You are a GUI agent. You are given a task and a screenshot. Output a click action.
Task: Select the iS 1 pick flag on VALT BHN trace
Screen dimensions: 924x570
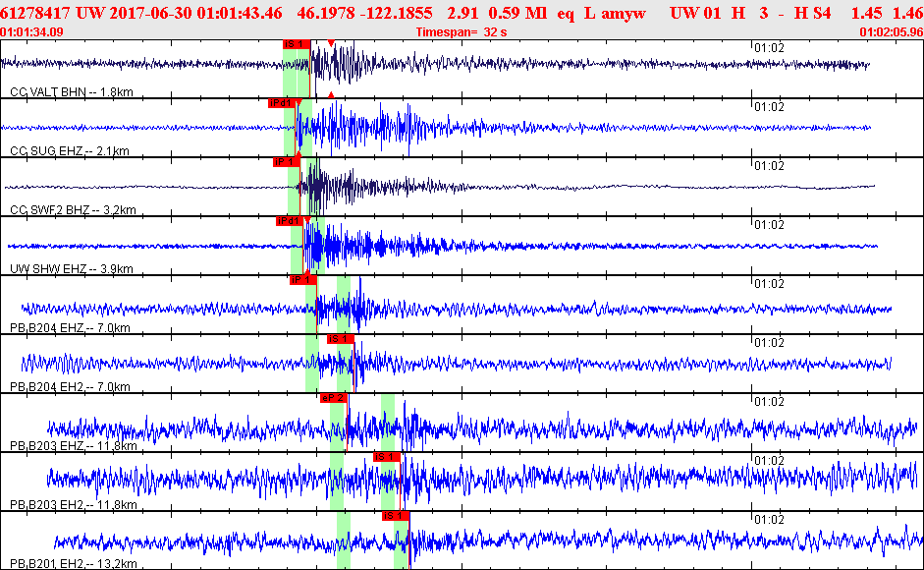[297, 44]
